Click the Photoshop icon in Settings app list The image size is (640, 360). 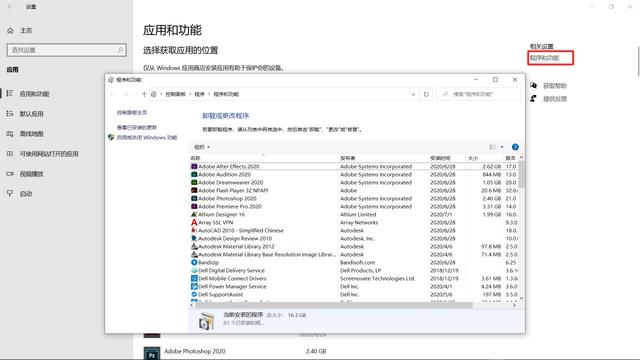click(152, 353)
